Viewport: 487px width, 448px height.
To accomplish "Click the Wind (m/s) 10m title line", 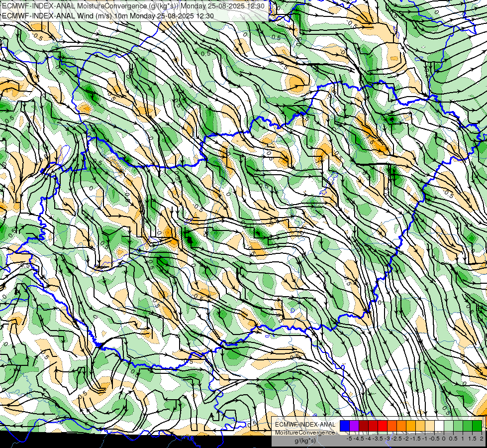I will [x=108, y=16].
